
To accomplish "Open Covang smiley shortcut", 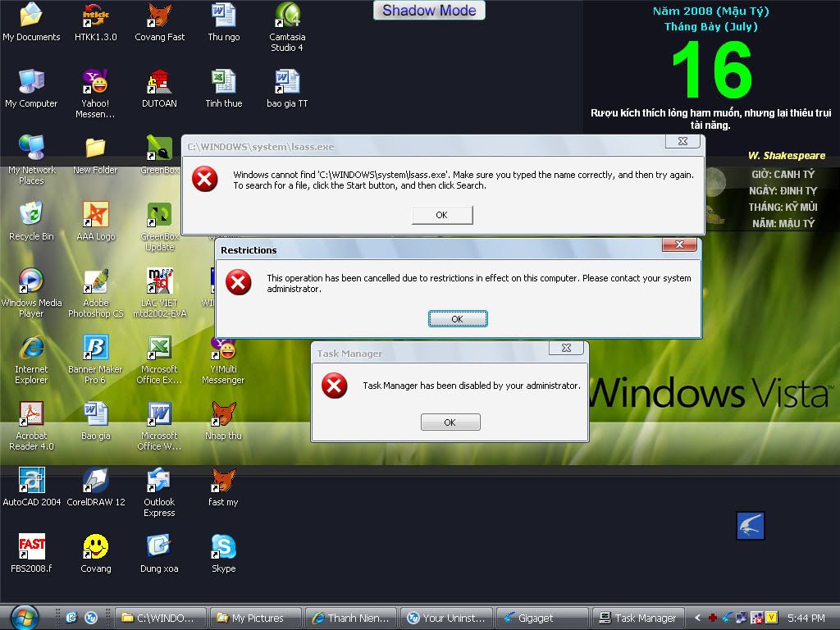I will tap(95, 554).
